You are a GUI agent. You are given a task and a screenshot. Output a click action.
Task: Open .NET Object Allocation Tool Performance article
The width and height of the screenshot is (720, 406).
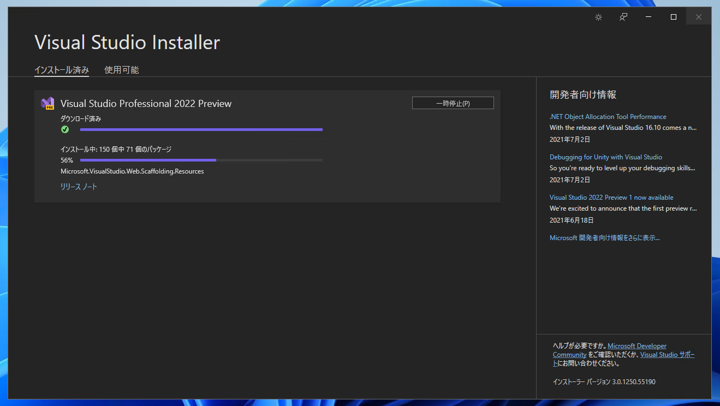608,117
